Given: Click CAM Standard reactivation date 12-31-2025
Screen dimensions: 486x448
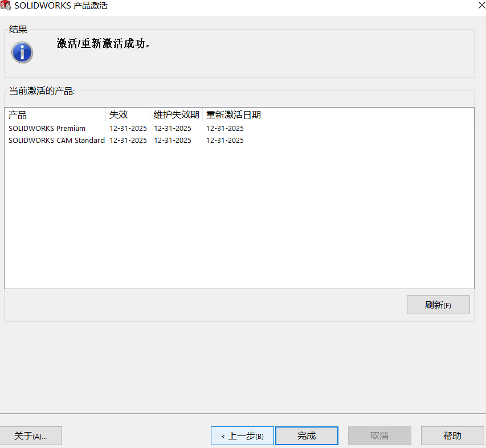Looking at the screenshot, I should (224, 140).
